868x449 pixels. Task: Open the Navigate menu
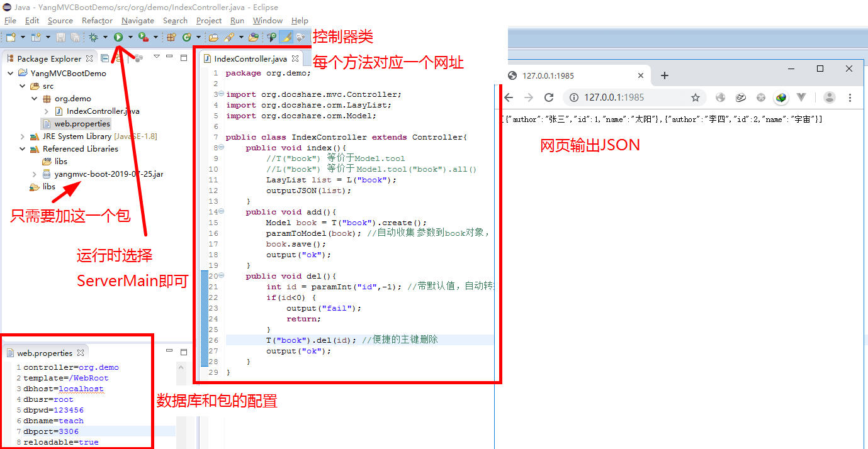[x=138, y=20]
